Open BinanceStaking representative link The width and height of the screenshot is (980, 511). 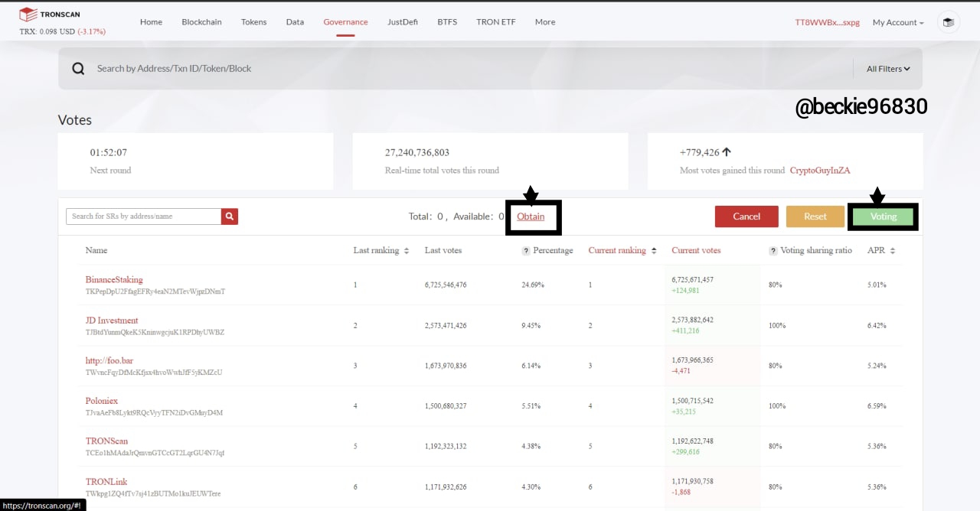click(x=114, y=280)
